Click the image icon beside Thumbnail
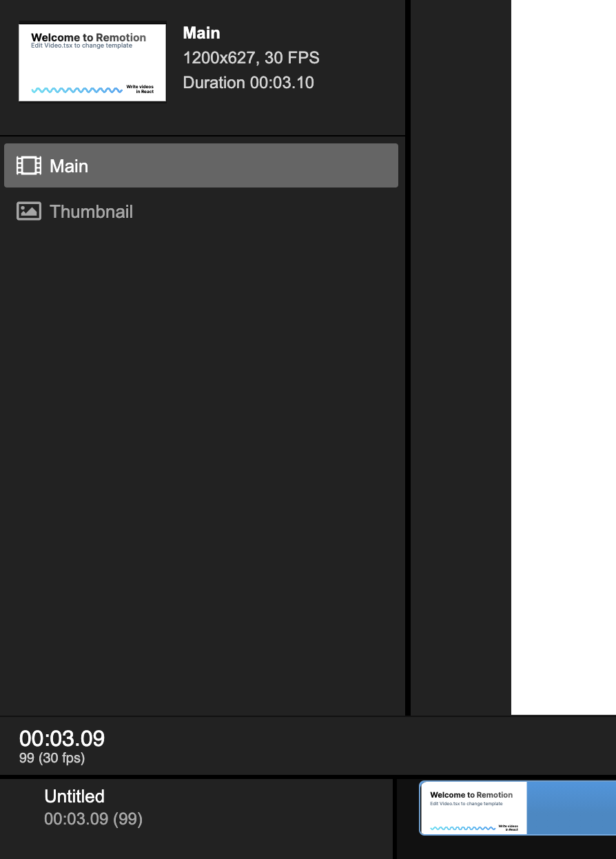The image size is (616, 859). coord(28,211)
